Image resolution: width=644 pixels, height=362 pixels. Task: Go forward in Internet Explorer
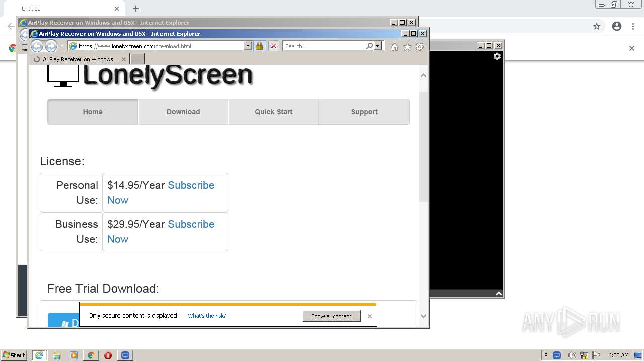coord(51,46)
